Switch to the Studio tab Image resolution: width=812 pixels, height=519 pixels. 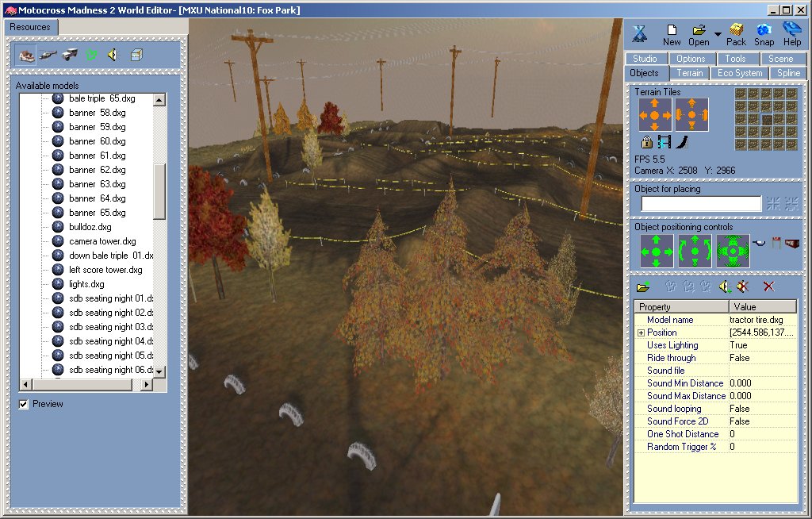[645, 59]
